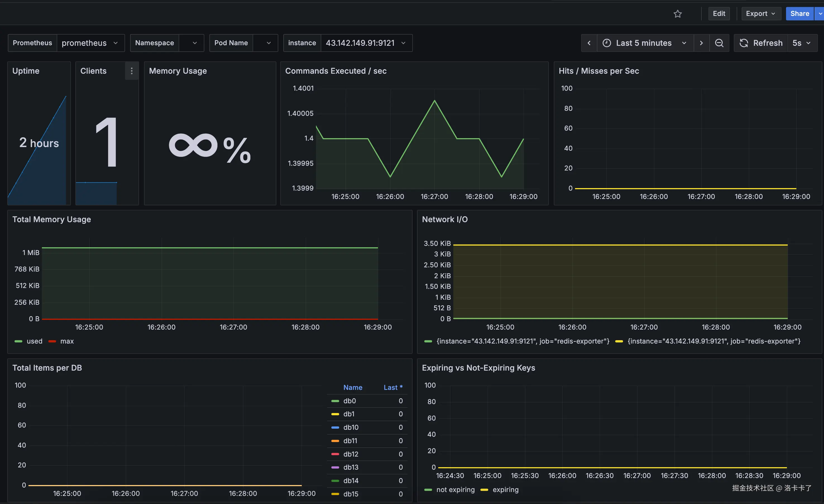The height and width of the screenshot is (504, 824).
Task: Open the Clients panel three-dot menu
Action: 131,71
